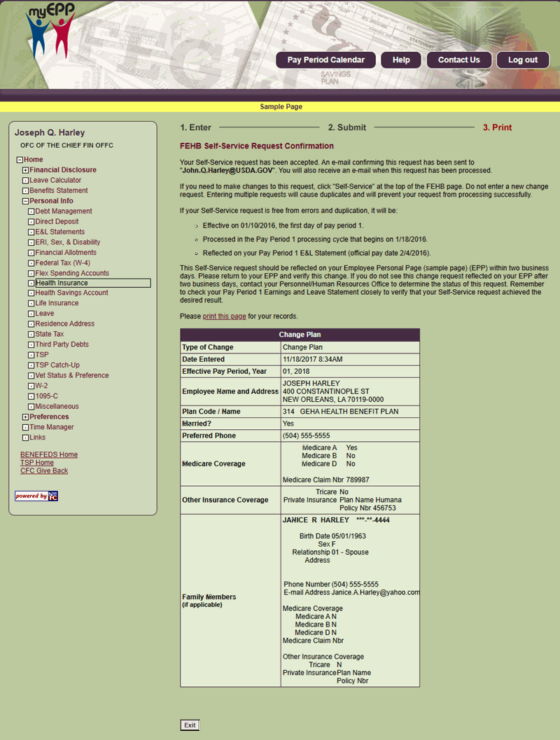Open the W-2 sidebar item
The image size is (560, 740).
(41, 386)
